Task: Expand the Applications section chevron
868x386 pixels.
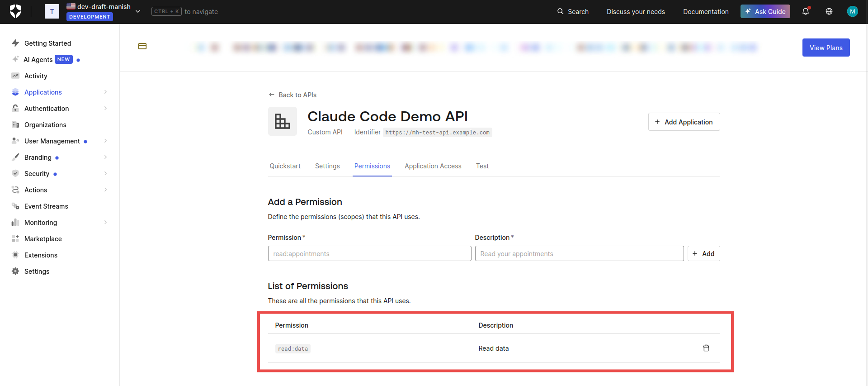Action: coord(106,92)
